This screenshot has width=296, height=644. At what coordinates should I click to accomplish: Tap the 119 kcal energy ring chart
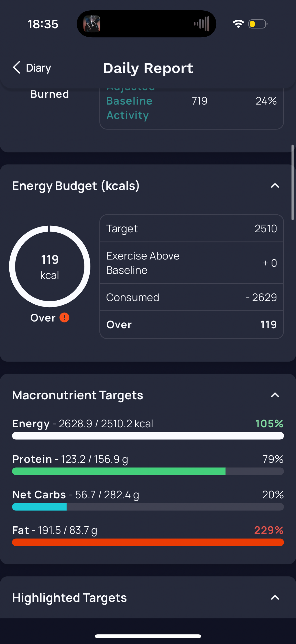click(x=50, y=266)
